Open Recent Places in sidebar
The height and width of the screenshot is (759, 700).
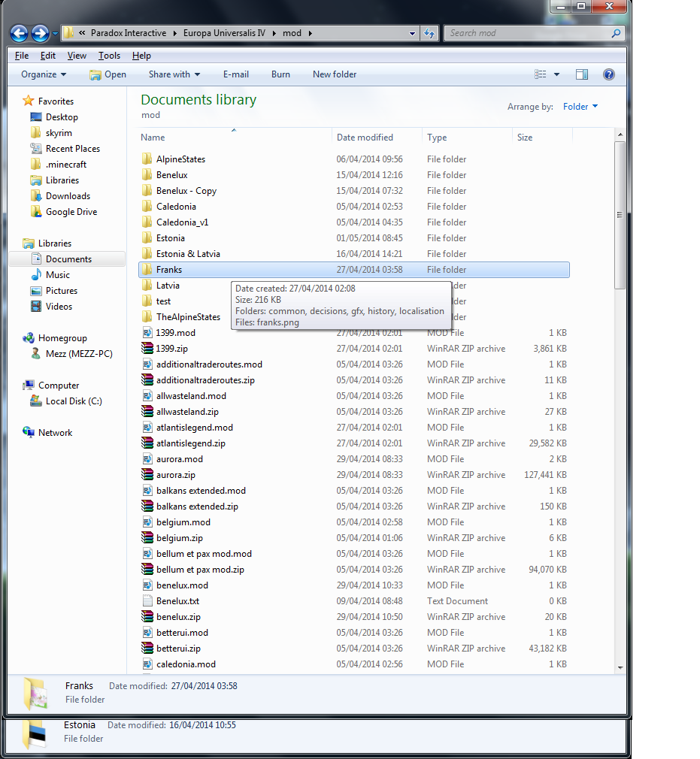click(x=73, y=149)
